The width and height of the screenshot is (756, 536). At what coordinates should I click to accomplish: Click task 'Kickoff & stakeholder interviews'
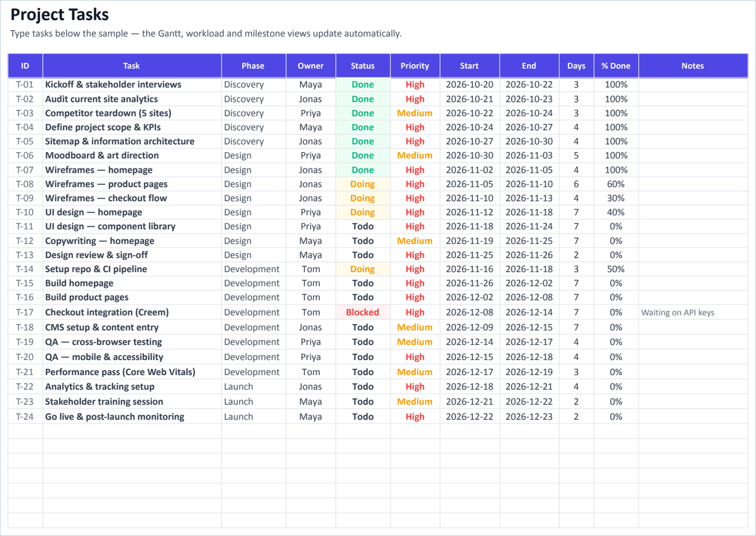tap(132, 84)
